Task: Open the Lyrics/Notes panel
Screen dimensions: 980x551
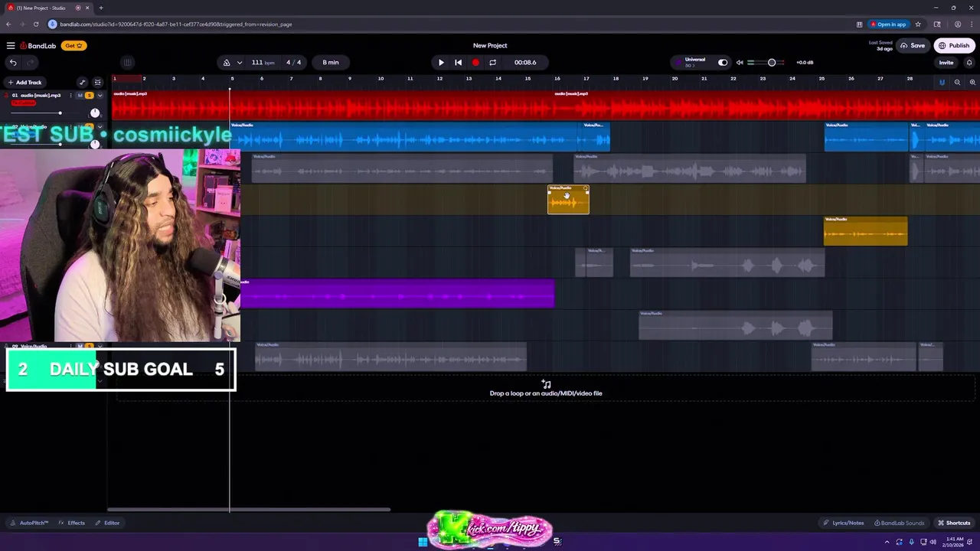Action: click(x=843, y=523)
